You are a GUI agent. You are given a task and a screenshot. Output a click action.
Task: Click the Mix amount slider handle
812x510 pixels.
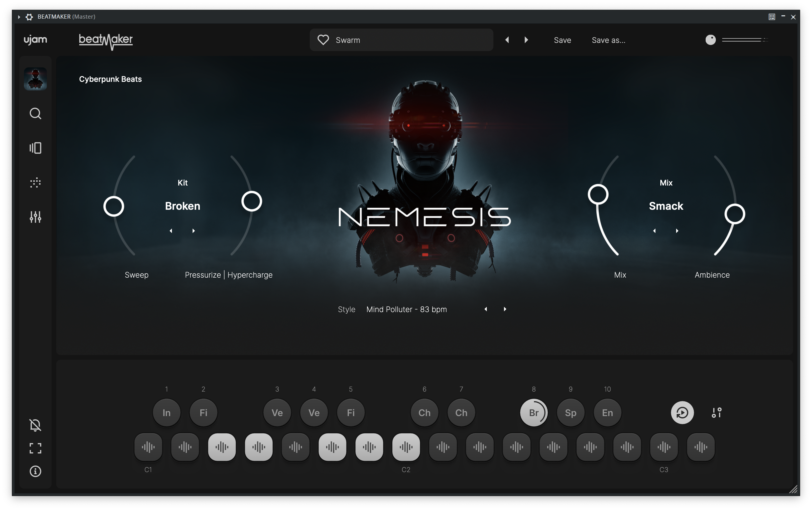(x=598, y=194)
